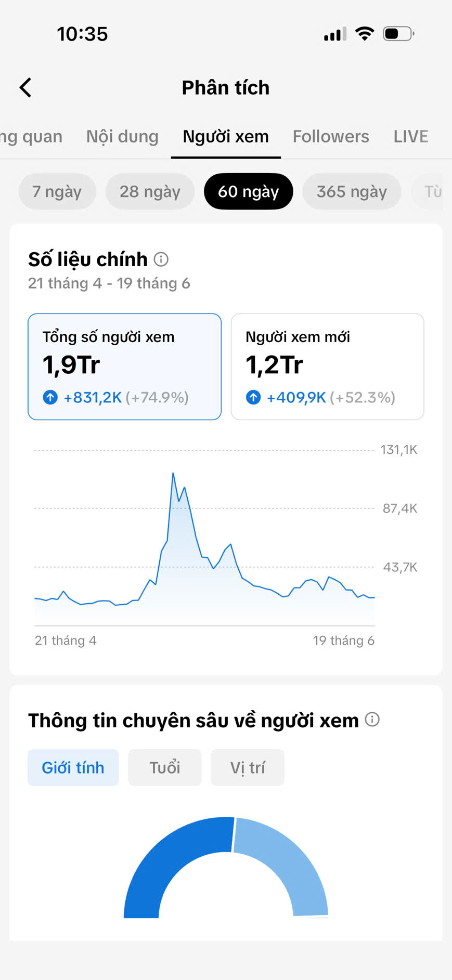Screen dimensions: 452x980
Task: Tap the Wi-Fi status icon
Action: (365, 34)
